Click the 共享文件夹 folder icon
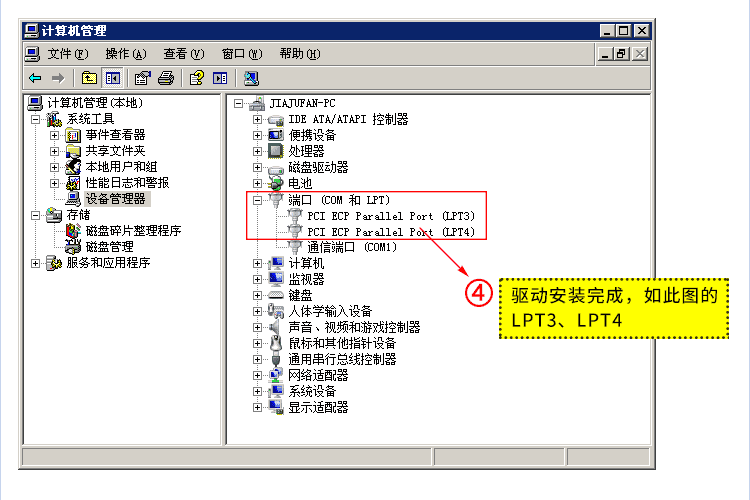This screenshot has height=500, width=750. click(x=73, y=151)
